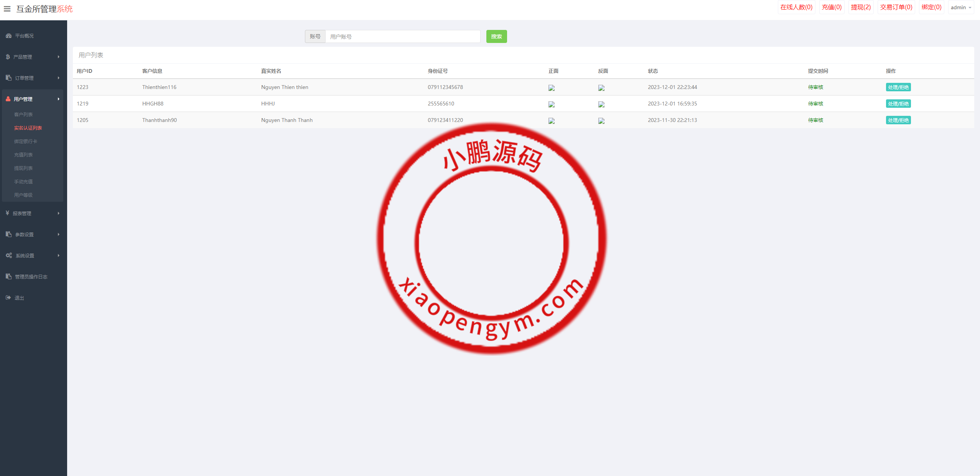This screenshot has height=476, width=980.
Task: Click the hamburger menu icon
Action: (x=7, y=8)
